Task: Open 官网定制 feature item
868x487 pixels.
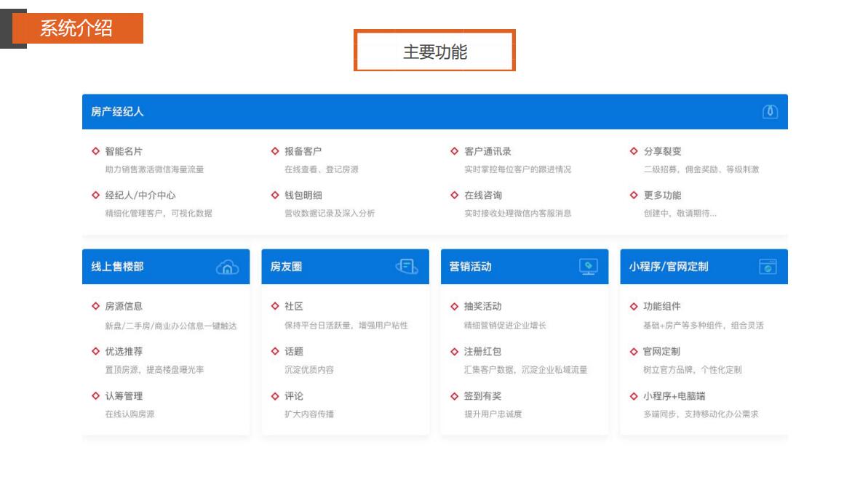Action: pyautogui.click(x=661, y=352)
